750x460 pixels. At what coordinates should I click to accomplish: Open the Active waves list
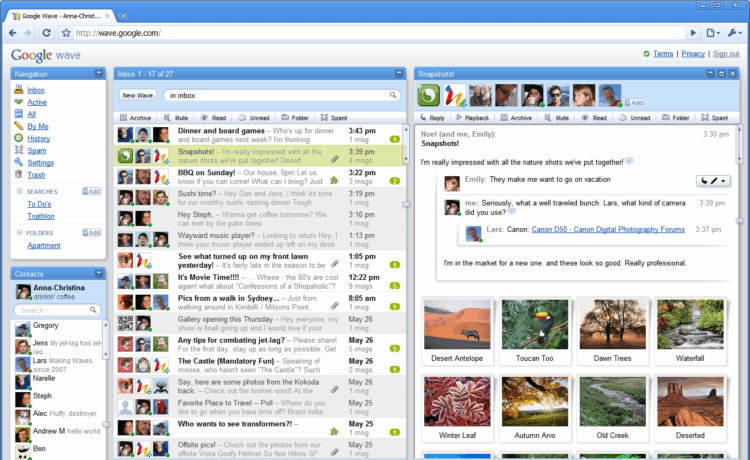(x=37, y=102)
